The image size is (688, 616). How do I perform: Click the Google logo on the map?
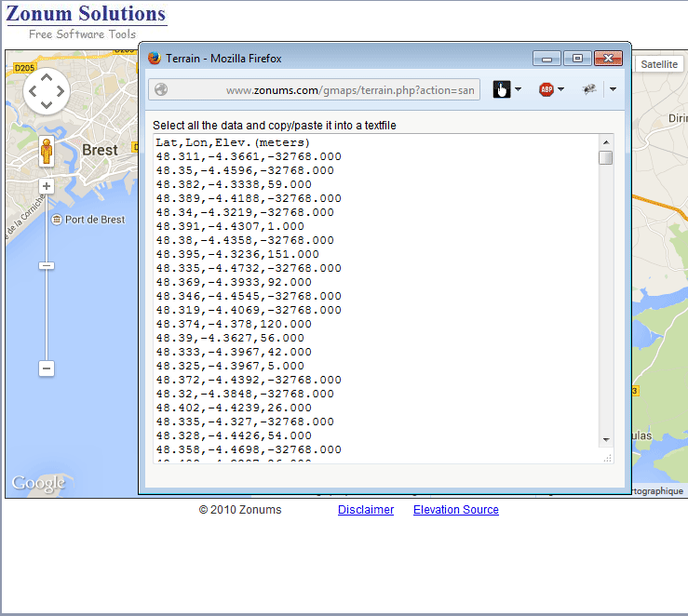tap(38, 483)
